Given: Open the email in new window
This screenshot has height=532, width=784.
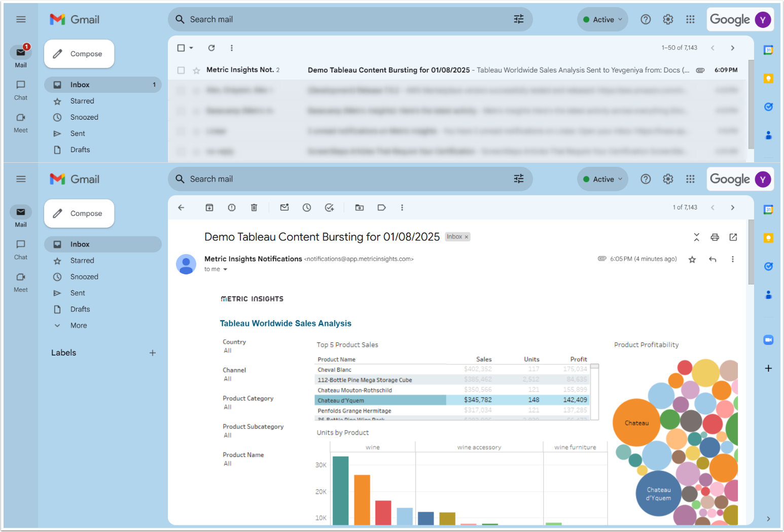Looking at the screenshot, I should 733,237.
